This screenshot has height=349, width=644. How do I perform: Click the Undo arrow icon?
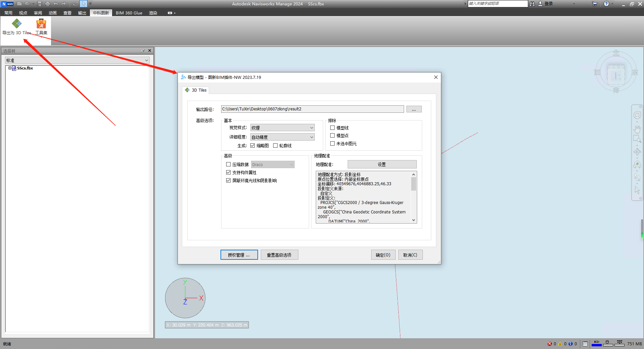tap(55, 4)
